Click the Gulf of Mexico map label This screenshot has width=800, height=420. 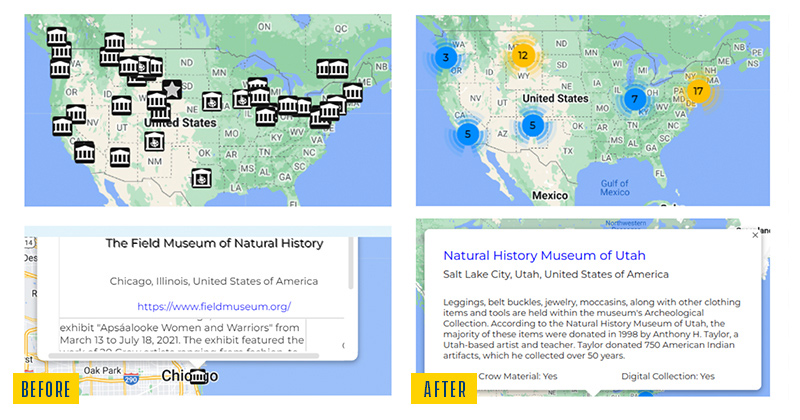tap(614, 188)
